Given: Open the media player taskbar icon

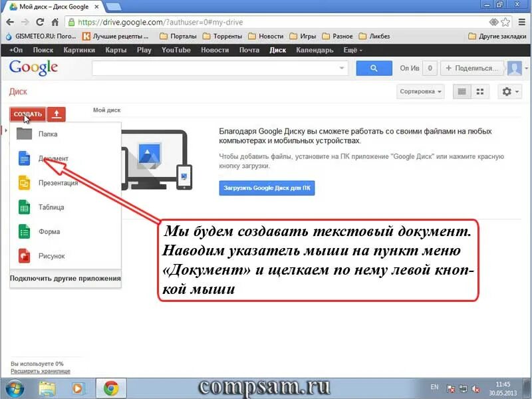Looking at the screenshot, I should (x=77, y=389).
